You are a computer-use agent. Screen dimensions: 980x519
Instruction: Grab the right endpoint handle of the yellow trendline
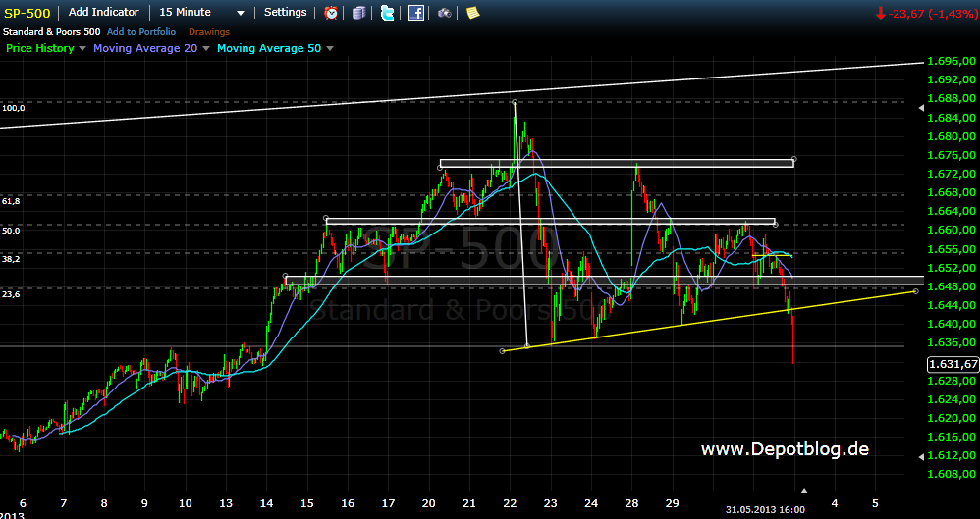click(915, 291)
